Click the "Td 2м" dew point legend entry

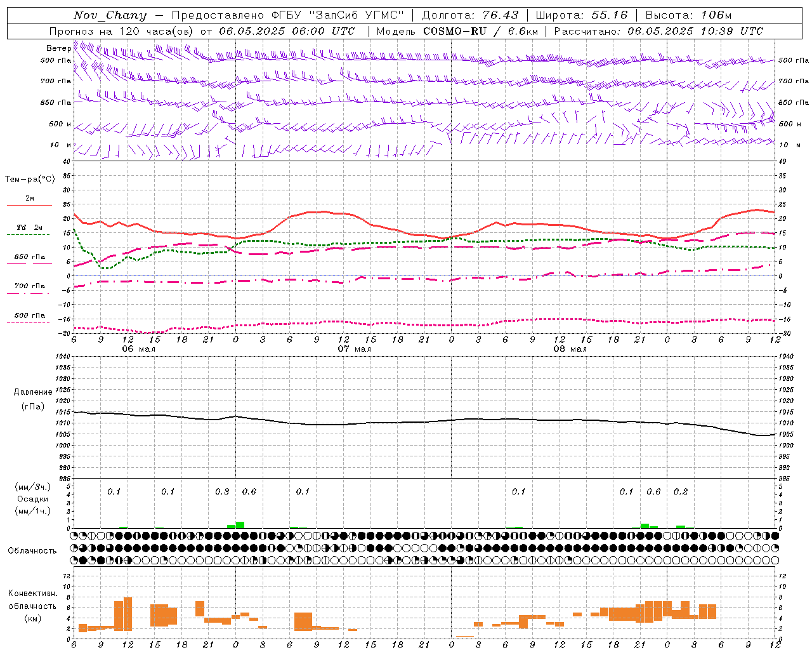click(x=30, y=227)
